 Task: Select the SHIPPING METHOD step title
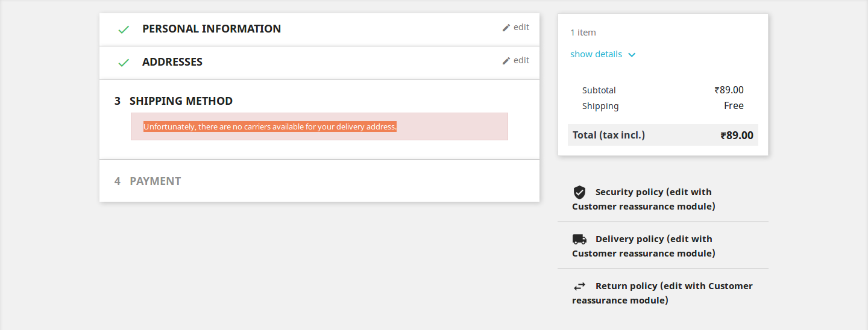[181, 101]
